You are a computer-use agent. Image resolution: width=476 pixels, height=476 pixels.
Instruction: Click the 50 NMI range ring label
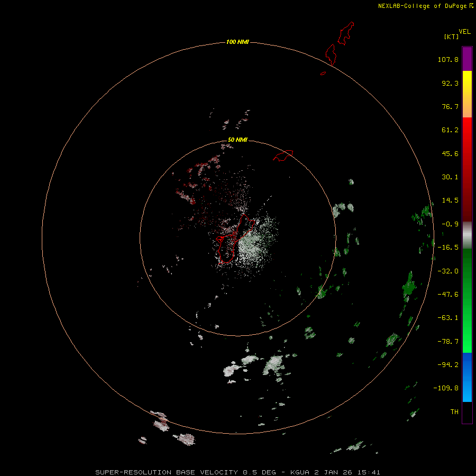pyautogui.click(x=237, y=140)
